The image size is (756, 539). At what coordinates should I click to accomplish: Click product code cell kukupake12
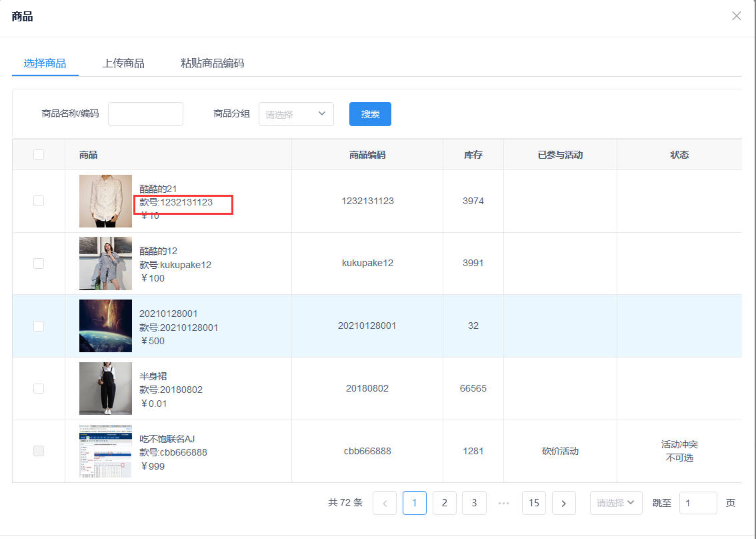click(367, 263)
